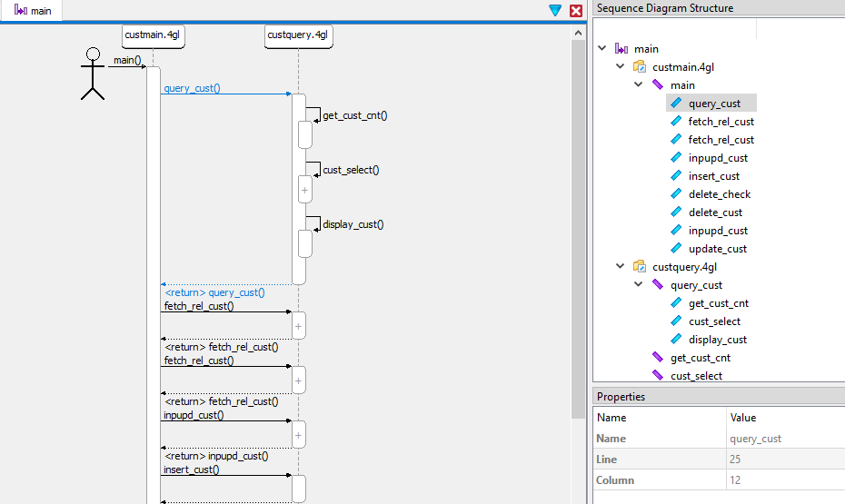
Task: Click the diagram scroll-up arrow
Action: click(x=578, y=33)
